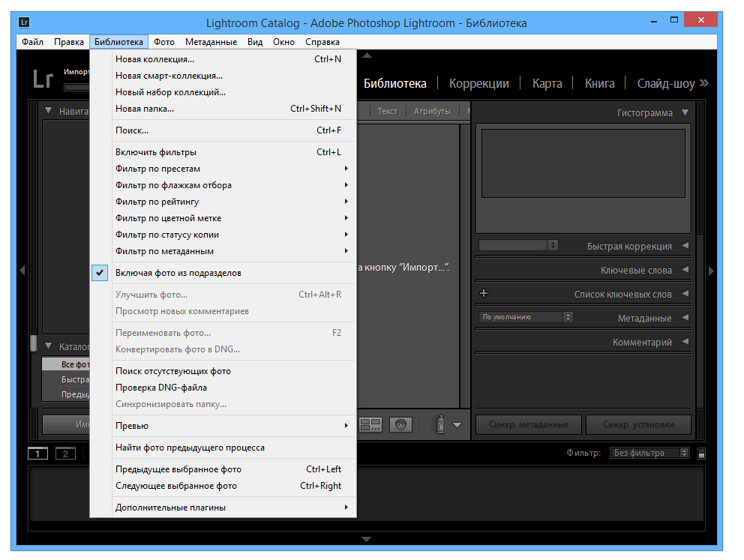
Task: Toggle the filter lock switch
Action: point(701,454)
